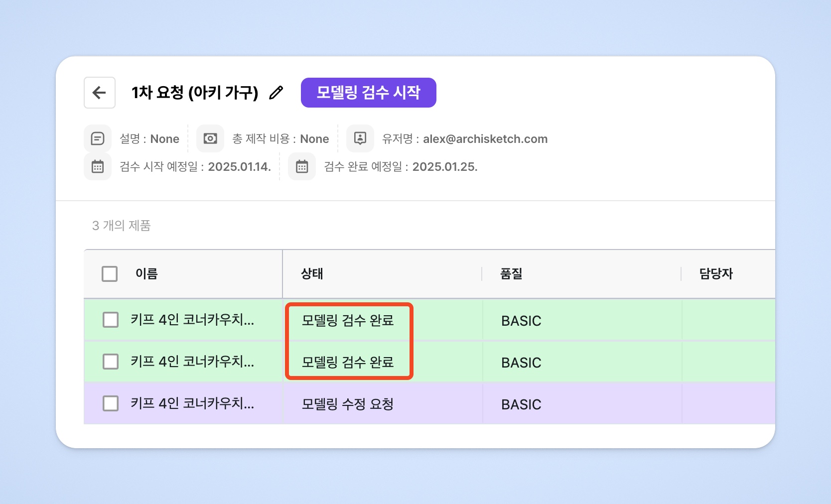The height and width of the screenshot is (504, 831).
Task: Check the first product row checkbox
Action: tap(111, 320)
